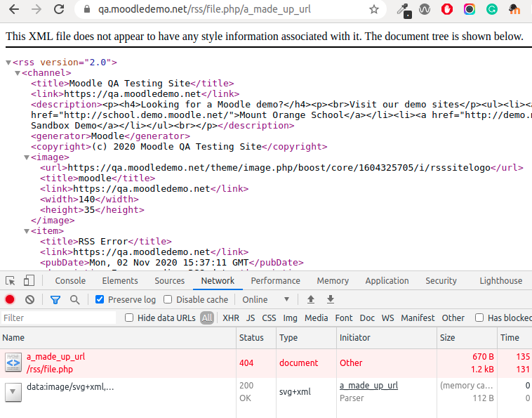Image resolution: width=532 pixels, height=418 pixels.
Task: Filter requests by Img
Action: (291, 318)
